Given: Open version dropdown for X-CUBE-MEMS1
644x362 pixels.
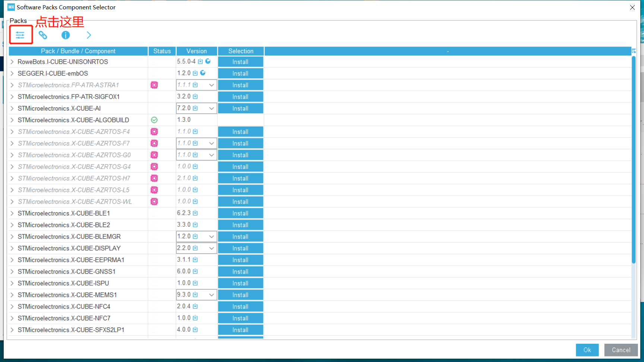Looking at the screenshot, I should click(x=211, y=295).
